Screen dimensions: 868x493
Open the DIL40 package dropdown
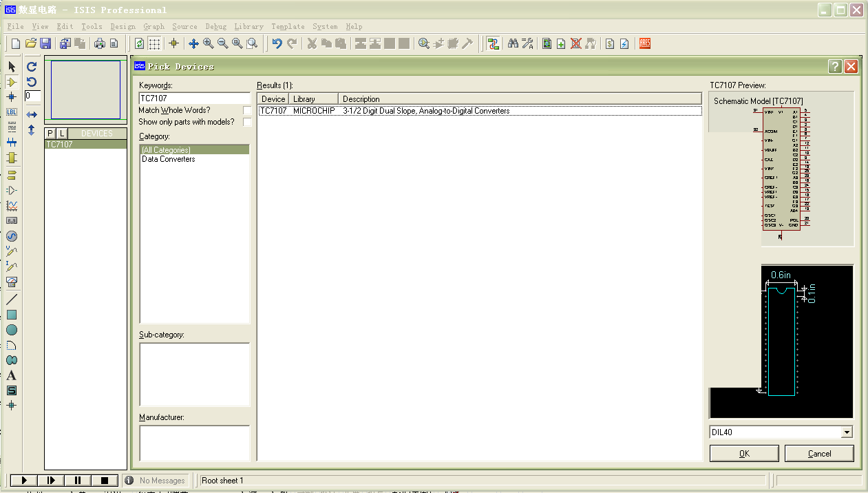coord(847,432)
